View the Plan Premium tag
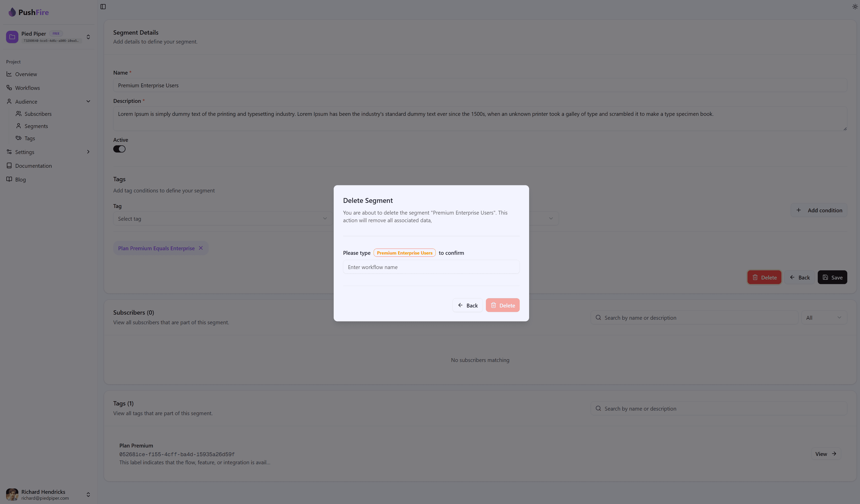860x504 pixels. click(826, 454)
